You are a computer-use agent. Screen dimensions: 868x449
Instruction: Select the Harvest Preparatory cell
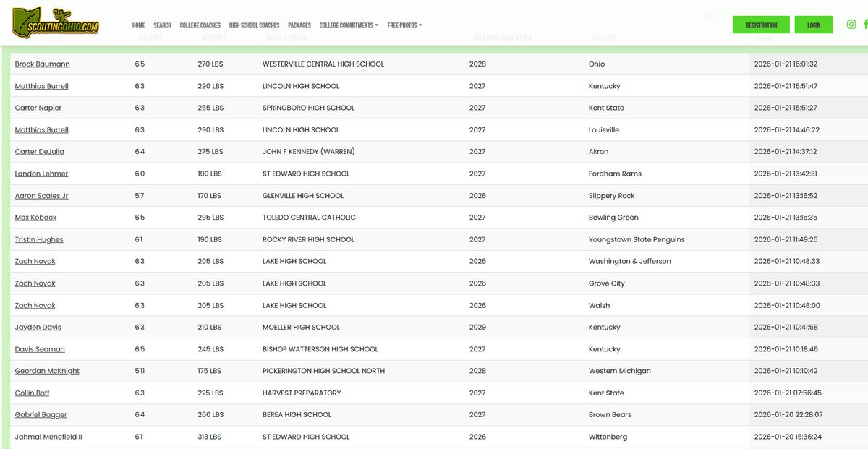302,393
